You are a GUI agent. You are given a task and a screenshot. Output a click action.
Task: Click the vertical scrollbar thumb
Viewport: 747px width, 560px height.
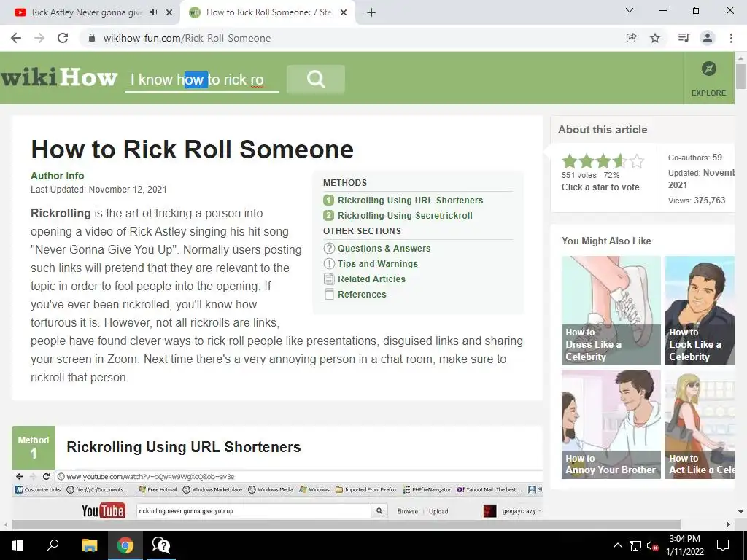(740, 76)
